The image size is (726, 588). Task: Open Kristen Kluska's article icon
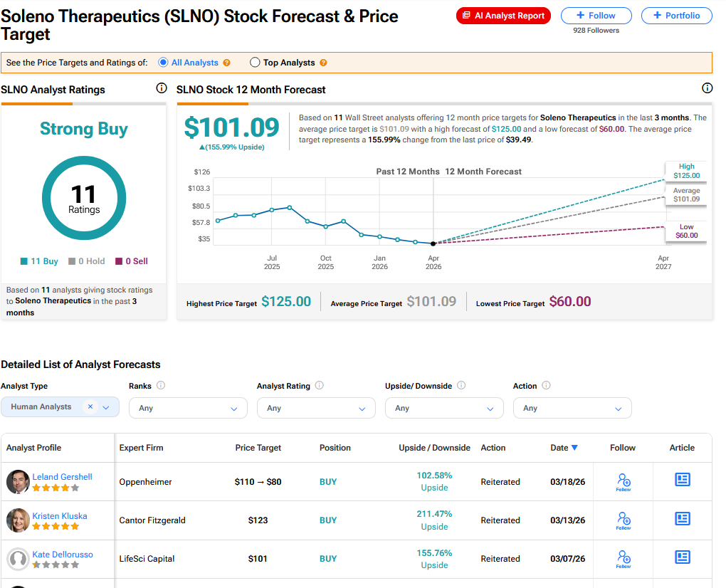(682, 520)
